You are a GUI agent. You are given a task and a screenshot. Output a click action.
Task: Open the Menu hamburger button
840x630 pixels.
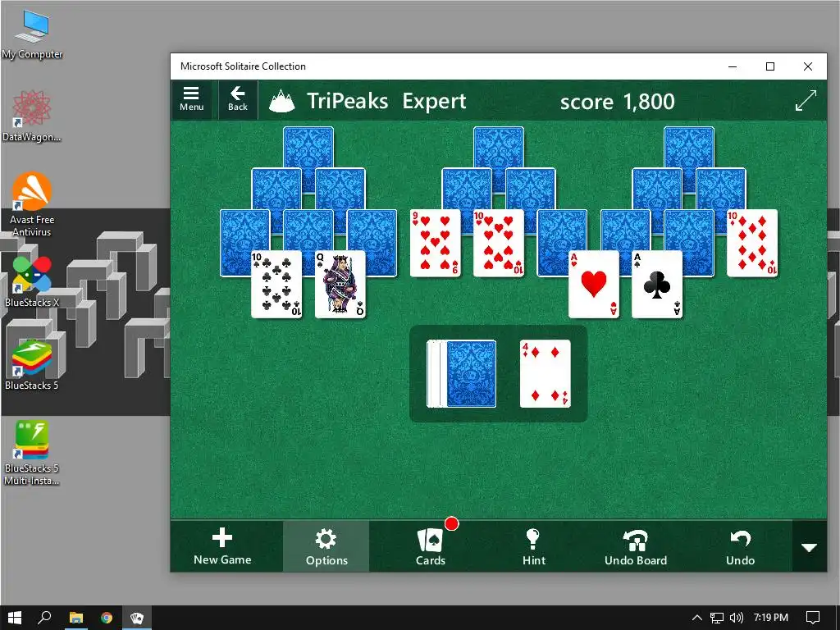pos(191,99)
